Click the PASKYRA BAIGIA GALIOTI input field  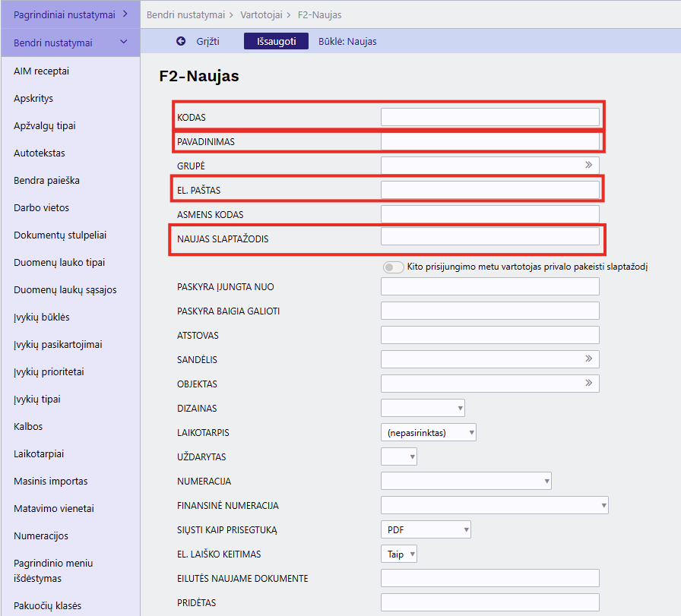490,311
